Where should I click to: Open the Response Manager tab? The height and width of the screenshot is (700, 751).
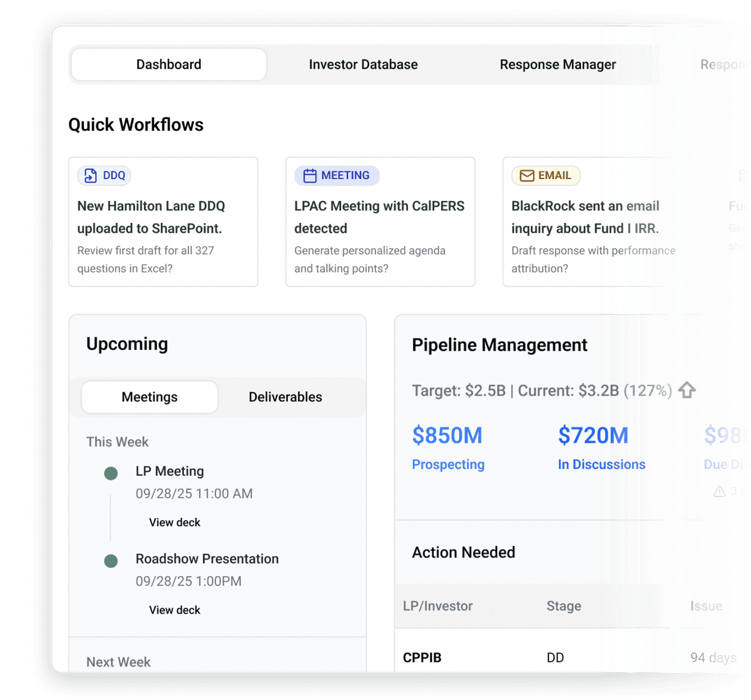point(558,64)
